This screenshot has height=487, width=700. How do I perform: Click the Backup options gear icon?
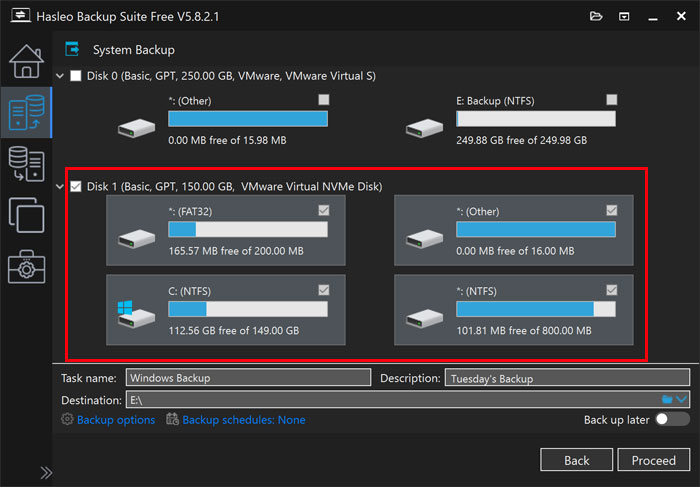67,419
